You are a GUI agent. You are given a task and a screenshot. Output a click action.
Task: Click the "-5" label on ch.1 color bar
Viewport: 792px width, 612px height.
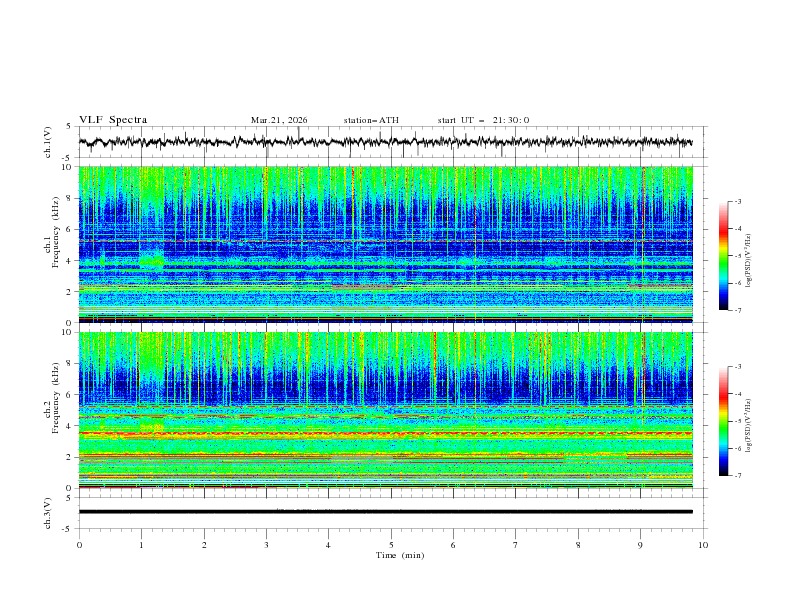tap(737, 256)
